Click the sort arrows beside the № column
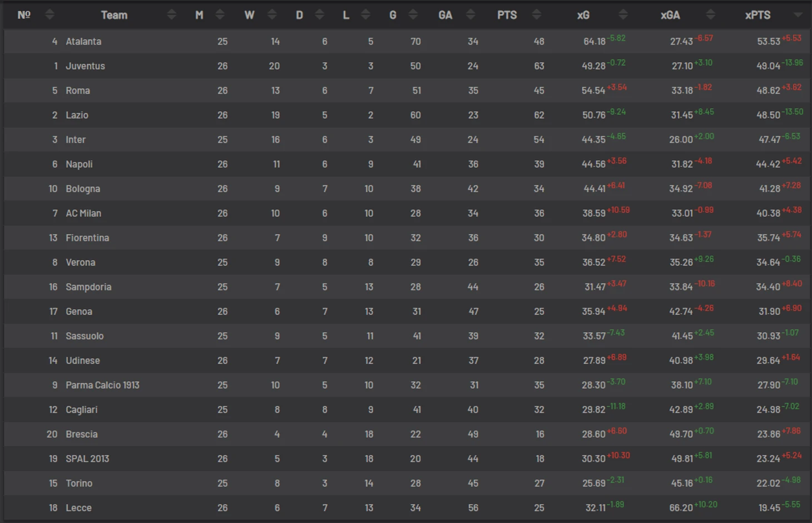The image size is (812, 523). [49, 15]
